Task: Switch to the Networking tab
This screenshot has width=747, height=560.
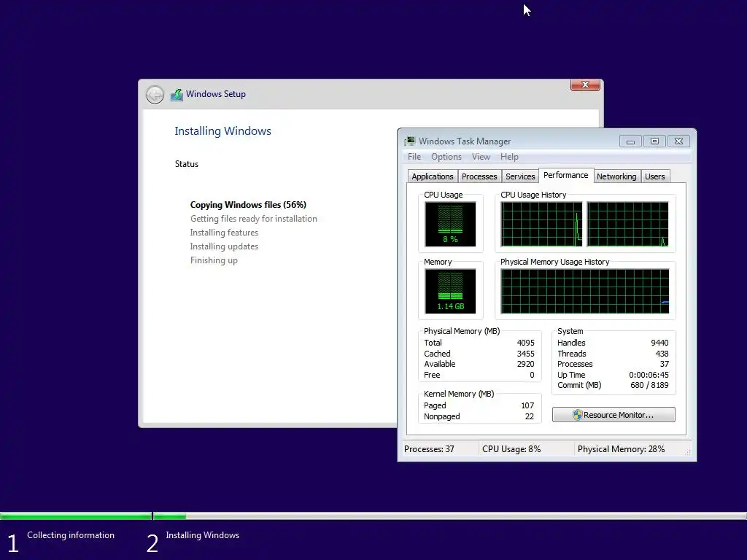Action: click(x=616, y=176)
